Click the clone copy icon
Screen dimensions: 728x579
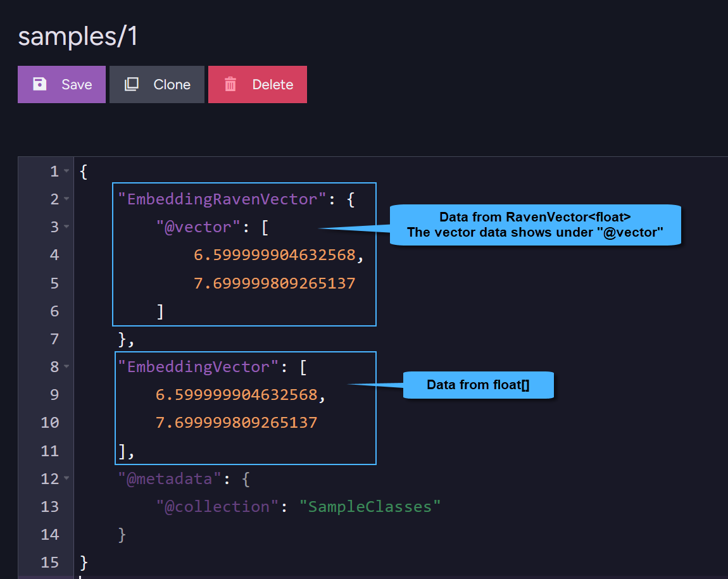tap(132, 84)
